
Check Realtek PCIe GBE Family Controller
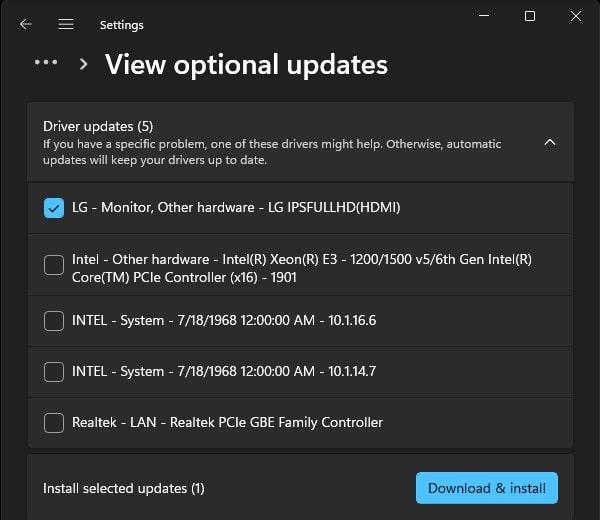(54, 422)
